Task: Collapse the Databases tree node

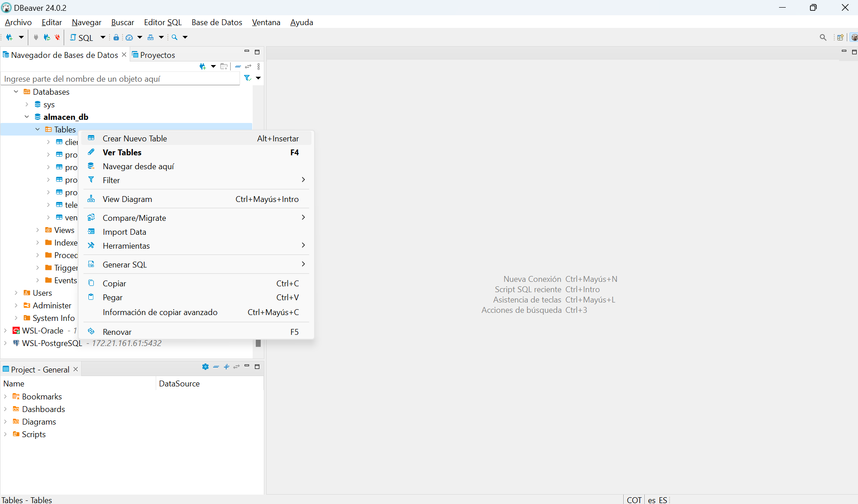Action: click(16, 92)
